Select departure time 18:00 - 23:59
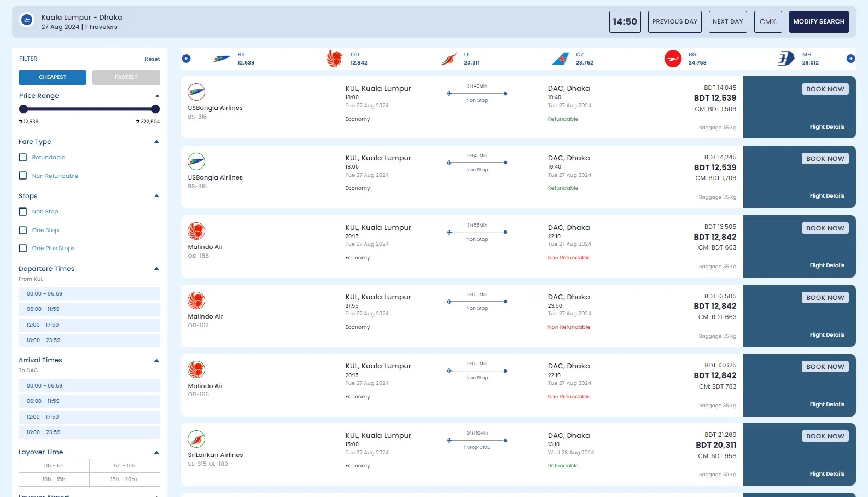Screen dimensions: 868x497 89,340
